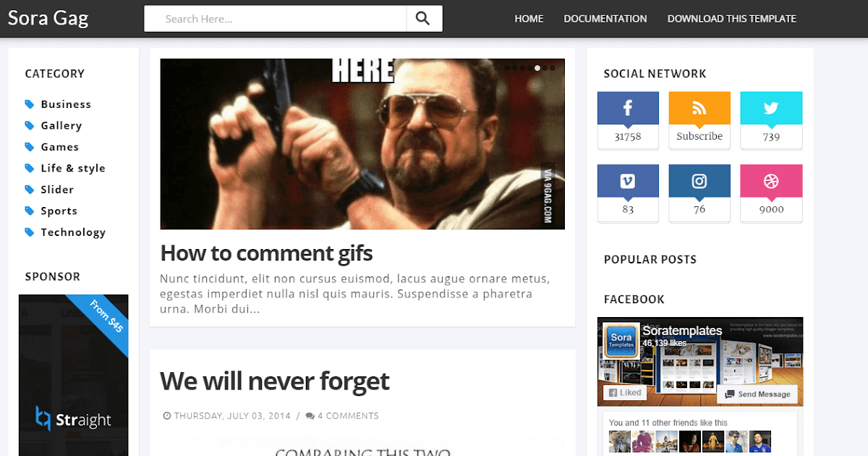
Task: Click the Liked toggle on the Facebook widget
Action: pos(624,392)
